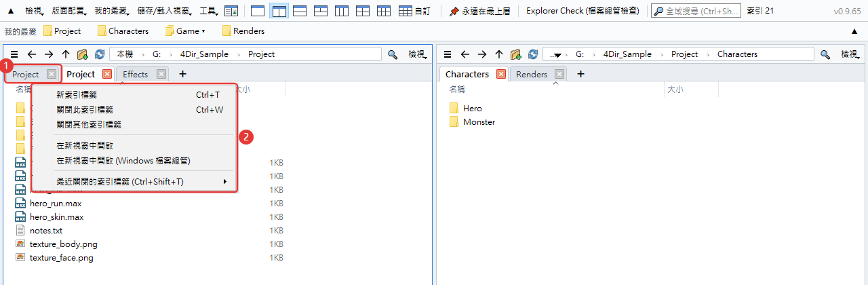Open the right pane hamburger menu
The width and height of the screenshot is (868, 285).
coord(448,54)
